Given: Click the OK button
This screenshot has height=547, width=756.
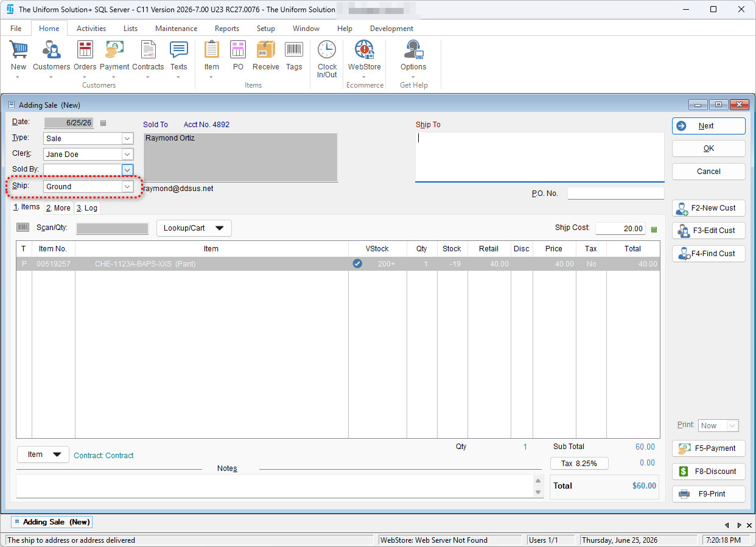Looking at the screenshot, I should (709, 148).
